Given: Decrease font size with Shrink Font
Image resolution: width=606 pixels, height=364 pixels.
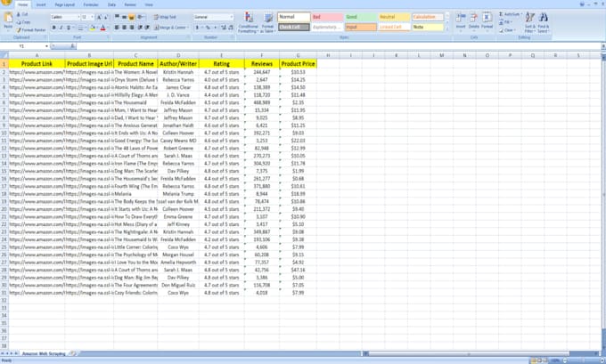Looking at the screenshot, I should [106, 17].
